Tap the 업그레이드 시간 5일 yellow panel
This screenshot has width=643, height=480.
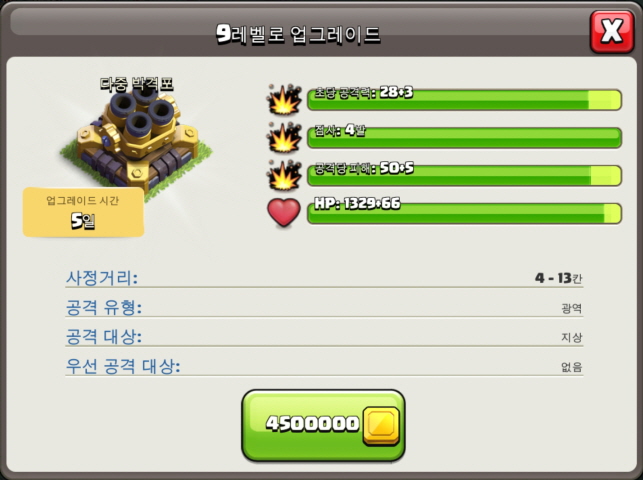click(83, 212)
